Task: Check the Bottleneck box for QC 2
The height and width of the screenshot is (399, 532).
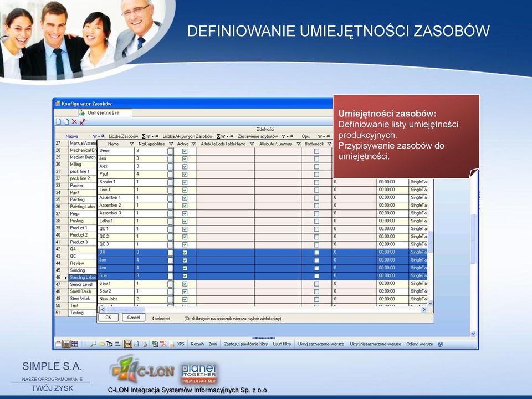Action: click(x=316, y=237)
